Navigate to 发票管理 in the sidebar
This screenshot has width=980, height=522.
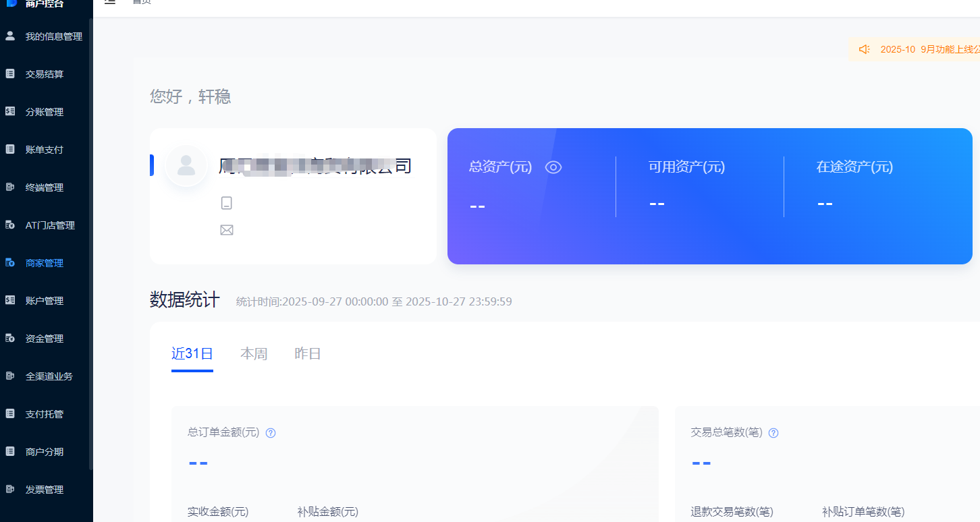45,489
